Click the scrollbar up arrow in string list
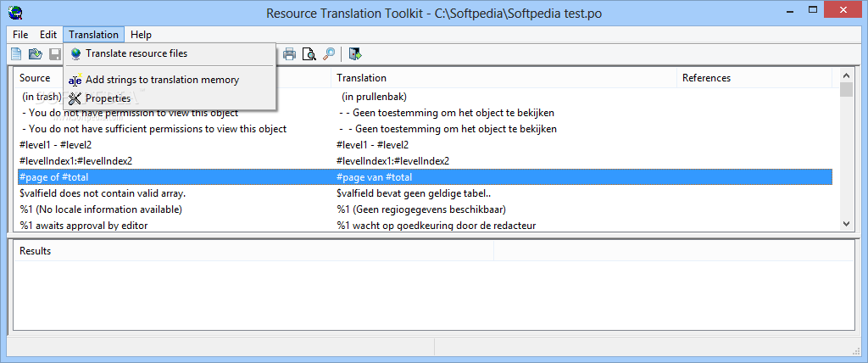The width and height of the screenshot is (868, 363). (846, 75)
